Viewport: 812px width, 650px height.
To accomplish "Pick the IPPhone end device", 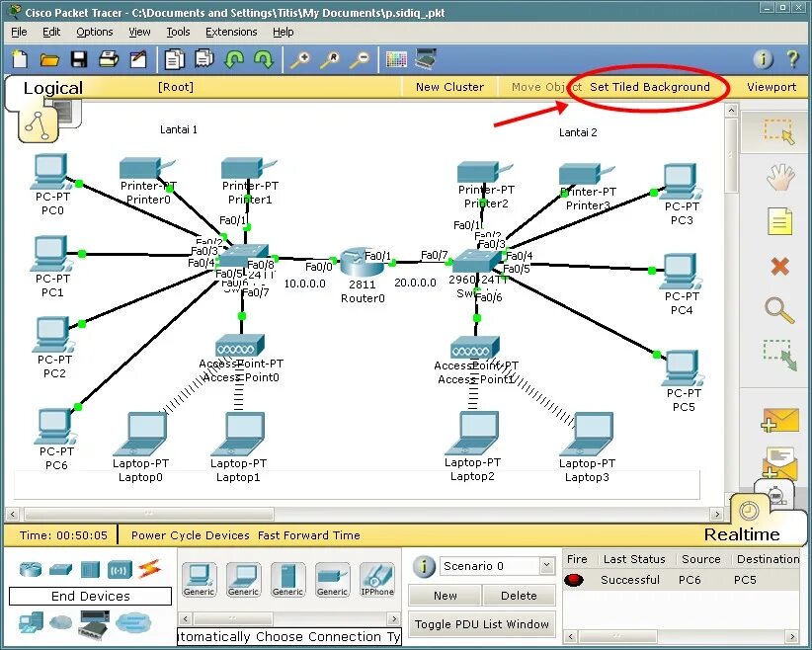I will pyautogui.click(x=377, y=580).
